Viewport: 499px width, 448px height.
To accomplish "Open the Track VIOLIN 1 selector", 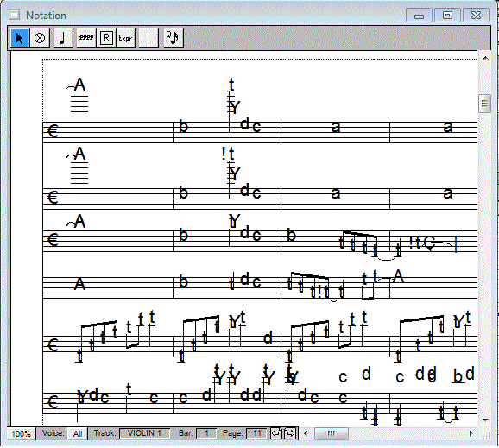I will tap(144, 433).
